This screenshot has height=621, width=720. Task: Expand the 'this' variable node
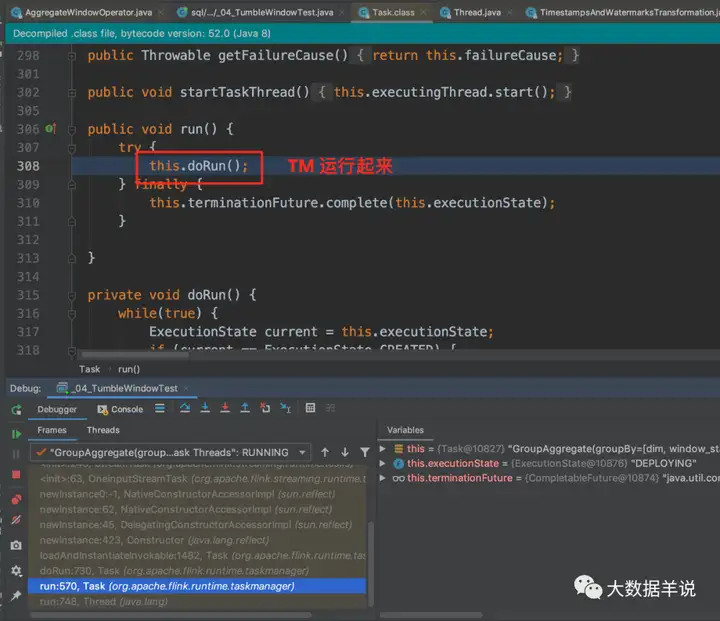click(382, 449)
